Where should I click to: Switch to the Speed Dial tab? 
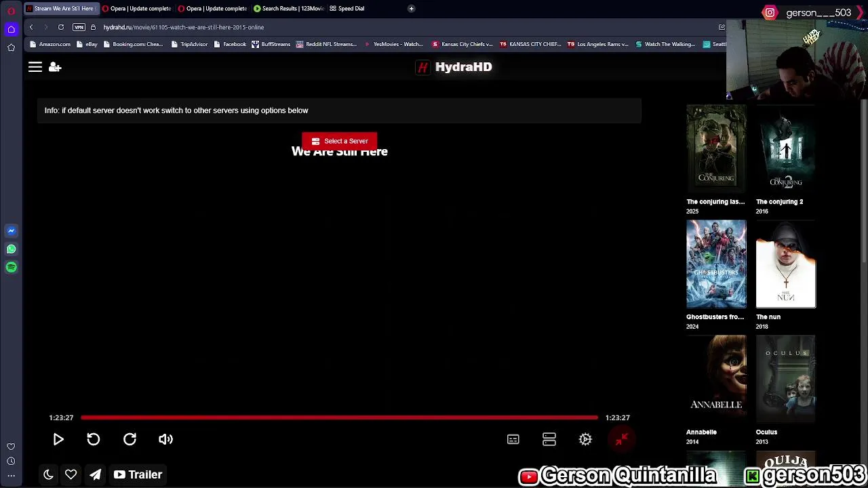(x=347, y=9)
